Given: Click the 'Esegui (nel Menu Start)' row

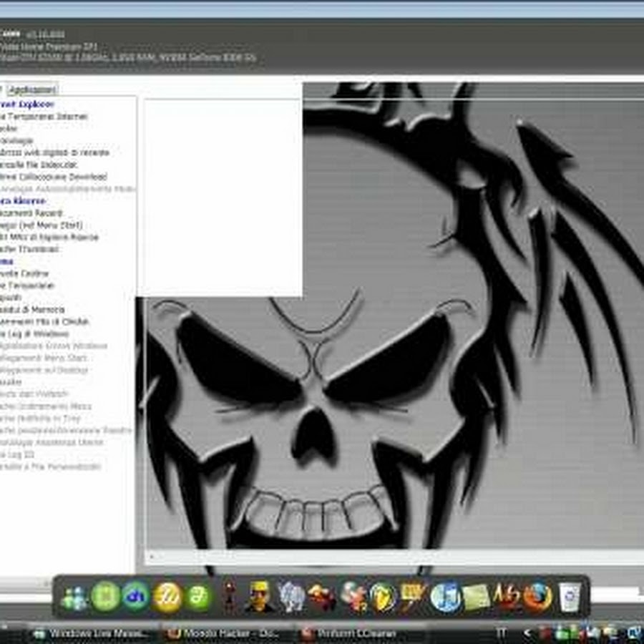Looking at the screenshot, I should click(x=41, y=225).
